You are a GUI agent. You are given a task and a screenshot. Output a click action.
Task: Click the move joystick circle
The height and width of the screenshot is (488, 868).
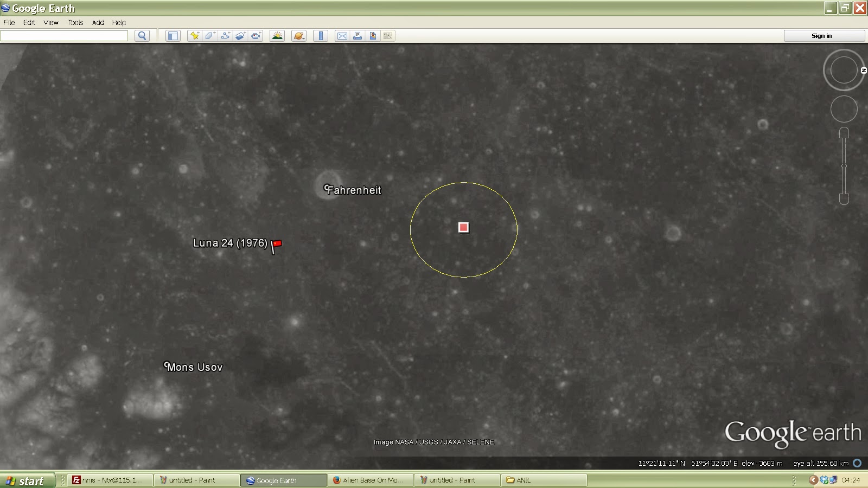tap(844, 110)
